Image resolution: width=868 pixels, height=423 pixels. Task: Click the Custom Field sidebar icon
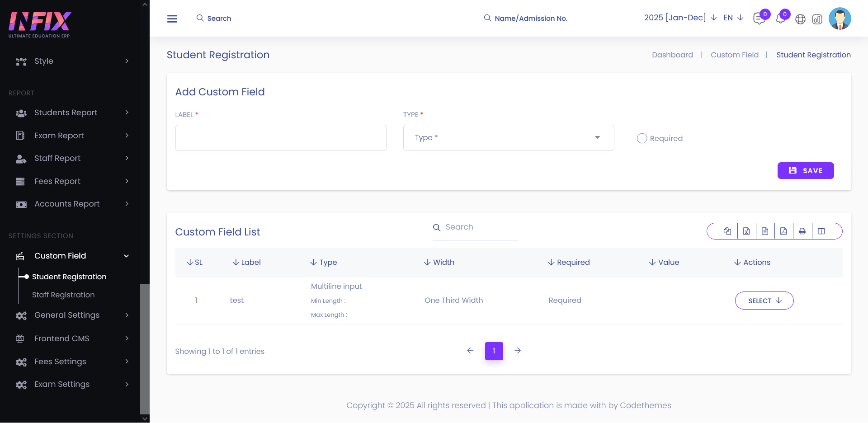click(x=20, y=256)
